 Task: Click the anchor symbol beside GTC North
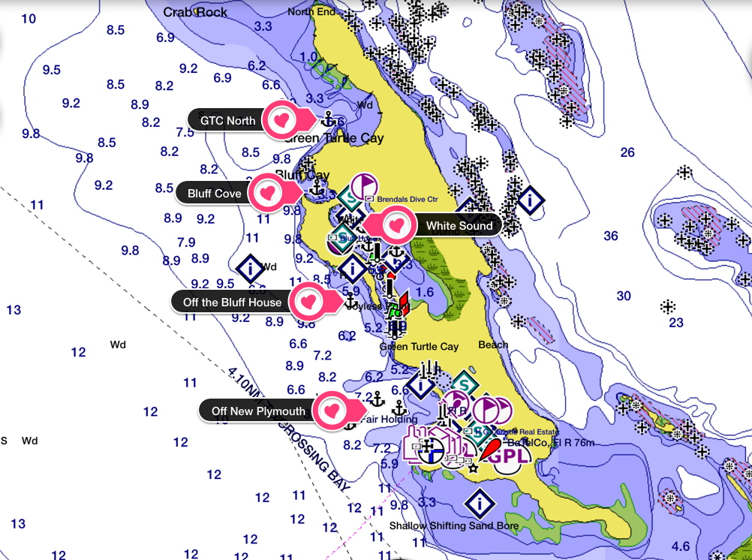(328, 118)
